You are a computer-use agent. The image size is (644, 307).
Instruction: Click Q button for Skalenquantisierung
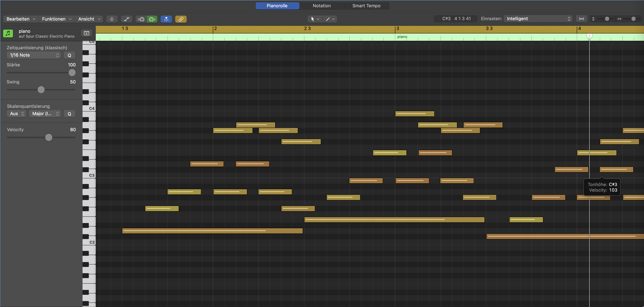click(x=69, y=114)
